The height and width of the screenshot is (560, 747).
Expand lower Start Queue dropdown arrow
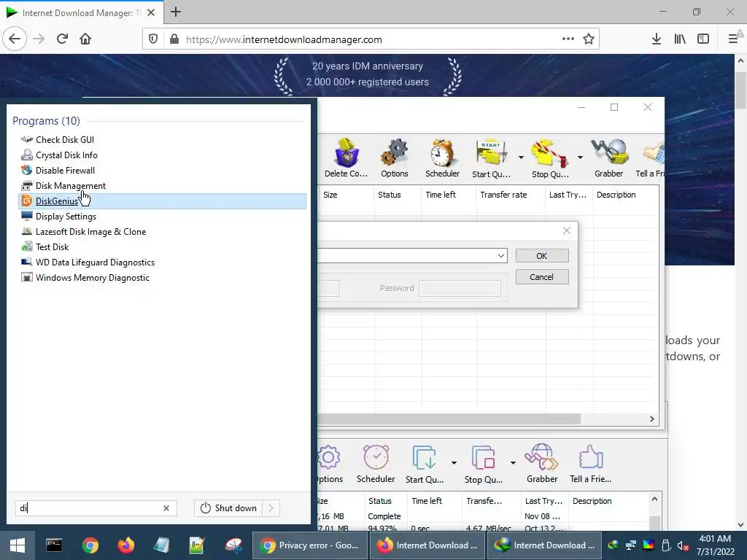(x=454, y=463)
